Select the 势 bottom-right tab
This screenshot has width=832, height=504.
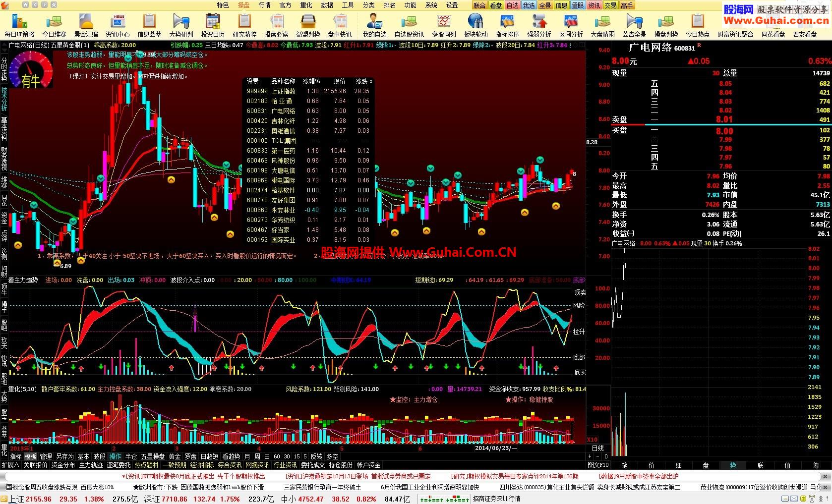(733, 465)
